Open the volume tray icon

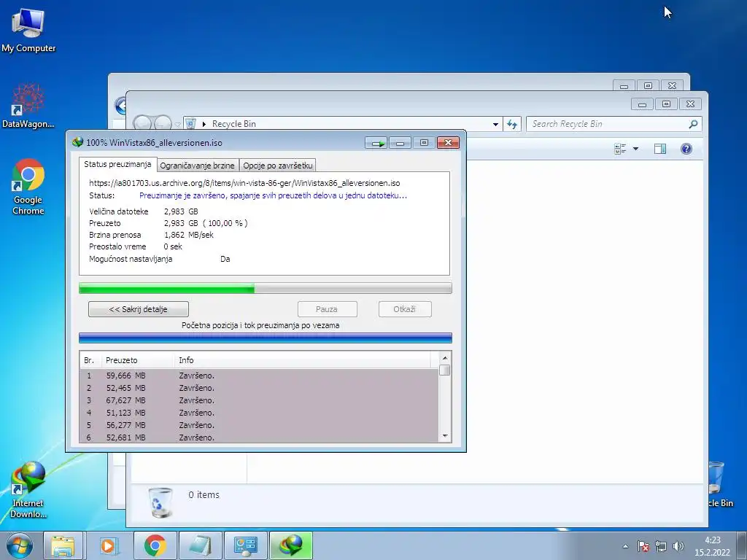[678, 546]
